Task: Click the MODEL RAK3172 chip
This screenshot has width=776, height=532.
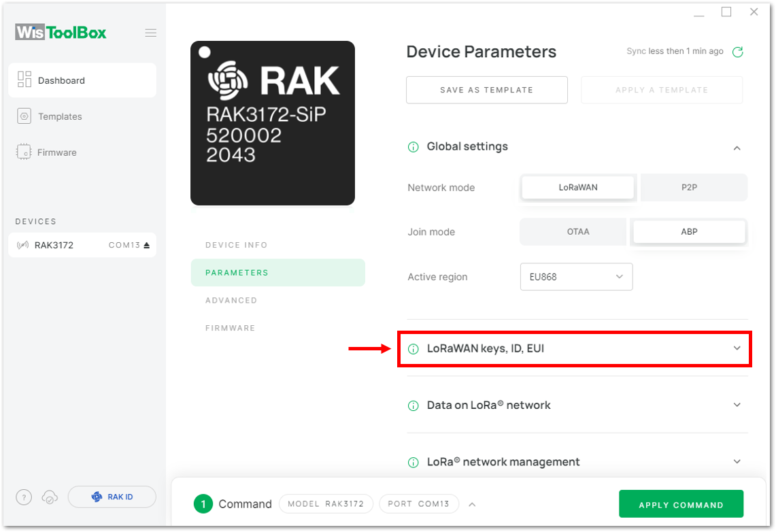Action: pyautogui.click(x=326, y=504)
